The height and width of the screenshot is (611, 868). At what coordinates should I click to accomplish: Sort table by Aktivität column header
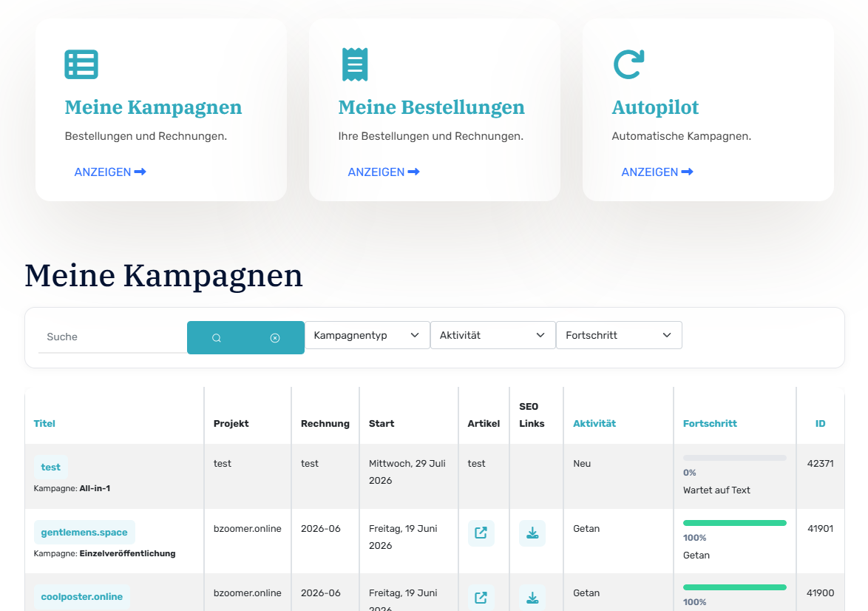[x=594, y=424]
